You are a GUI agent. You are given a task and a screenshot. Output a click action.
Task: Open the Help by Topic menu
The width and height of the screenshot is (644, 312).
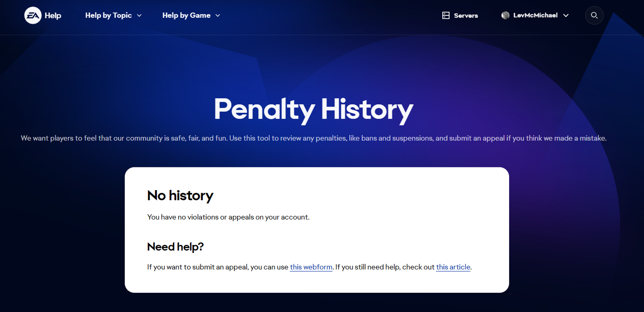[108, 15]
